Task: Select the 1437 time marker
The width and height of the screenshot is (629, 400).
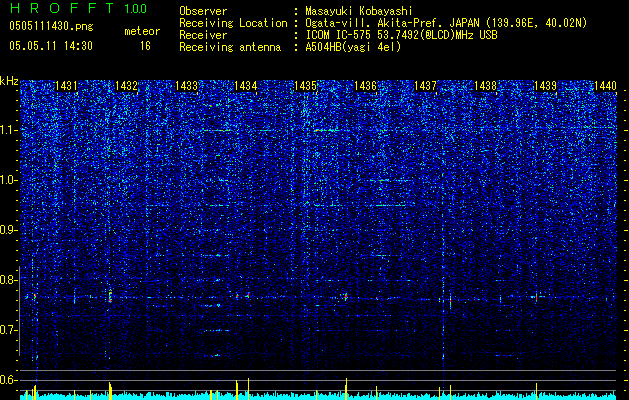Action: coord(425,86)
